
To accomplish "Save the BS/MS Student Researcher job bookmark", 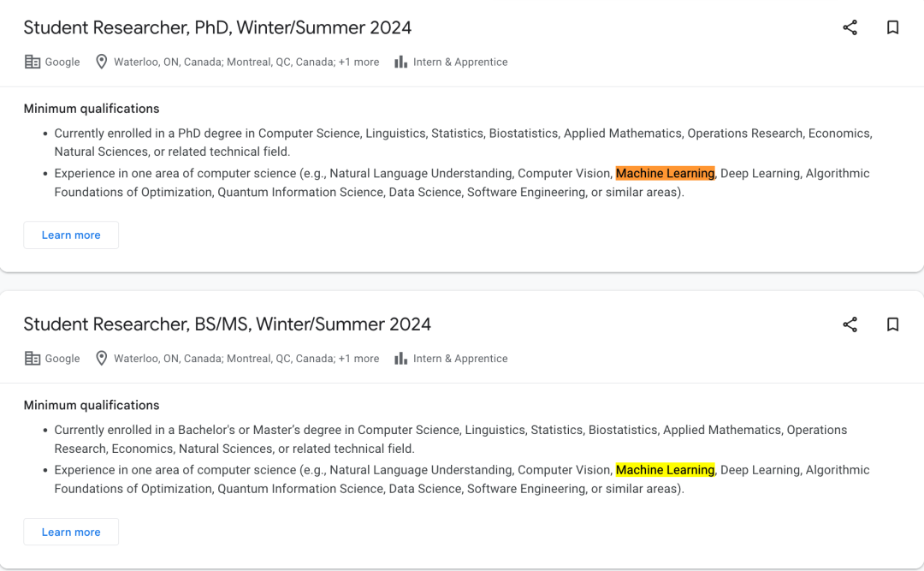I will pos(892,324).
